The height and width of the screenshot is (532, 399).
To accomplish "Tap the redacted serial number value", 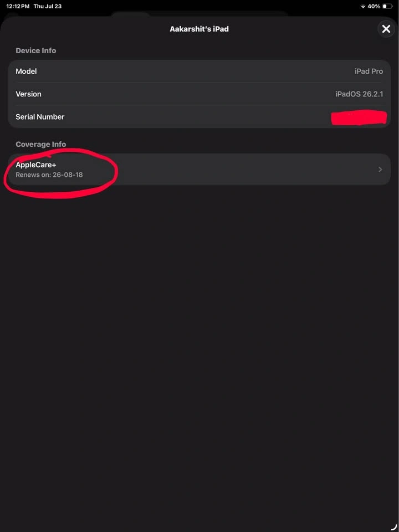I will click(x=359, y=117).
